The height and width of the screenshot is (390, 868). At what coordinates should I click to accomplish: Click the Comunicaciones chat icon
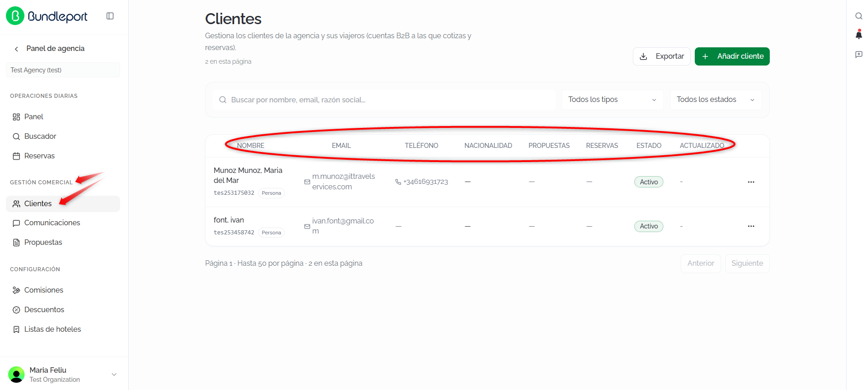click(16, 223)
